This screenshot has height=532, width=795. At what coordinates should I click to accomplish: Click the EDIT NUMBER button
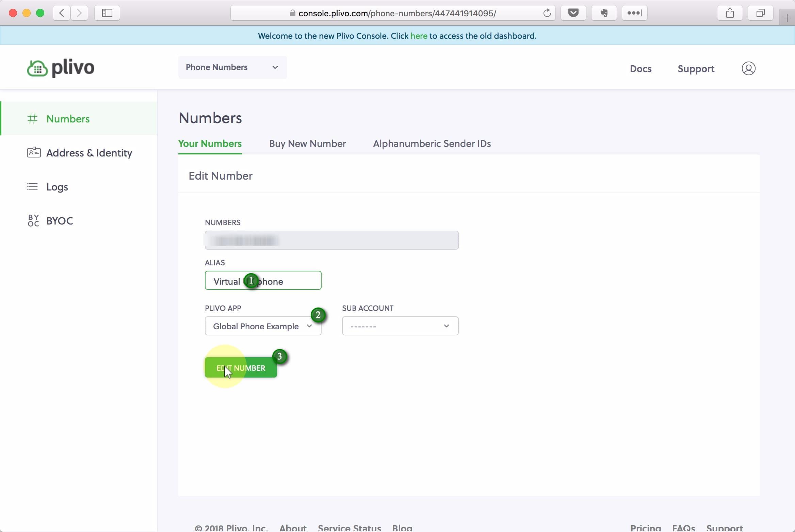click(241, 367)
